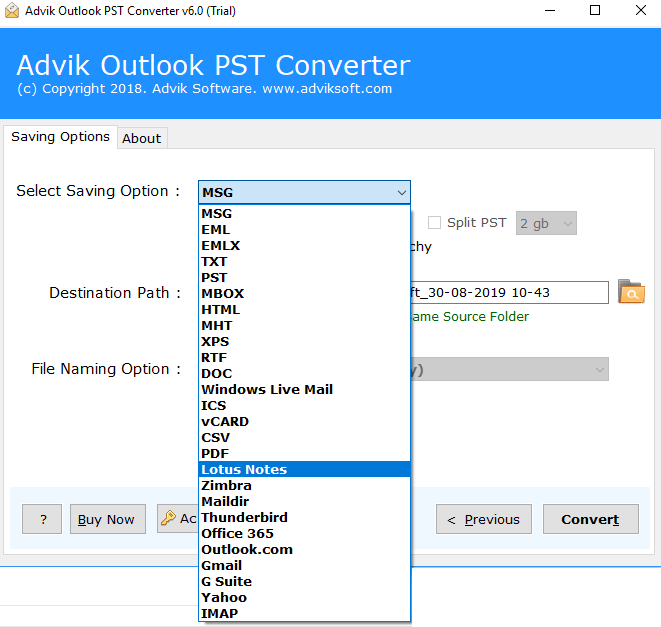Choose Thunderbird option
The height and width of the screenshot is (627, 661).
[x=304, y=517]
